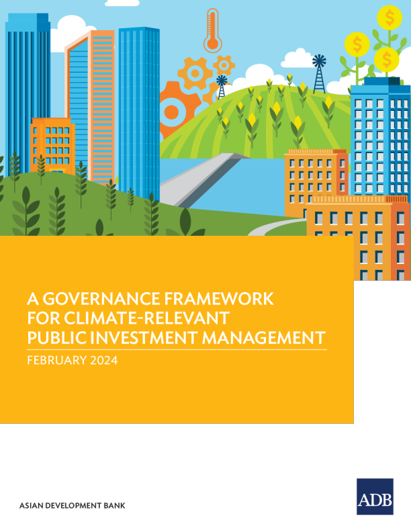Select the topmost dollar coin

tap(388, 15)
